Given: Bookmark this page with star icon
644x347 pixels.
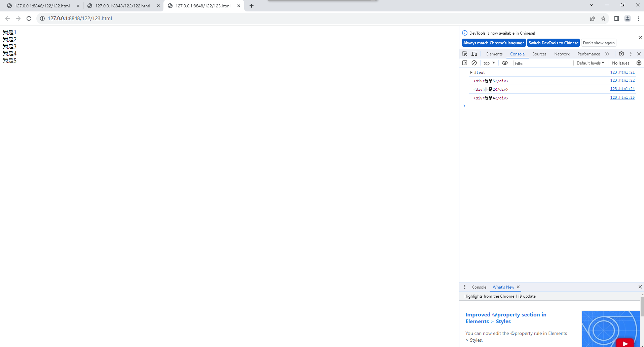Looking at the screenshot, I should 603,18.
